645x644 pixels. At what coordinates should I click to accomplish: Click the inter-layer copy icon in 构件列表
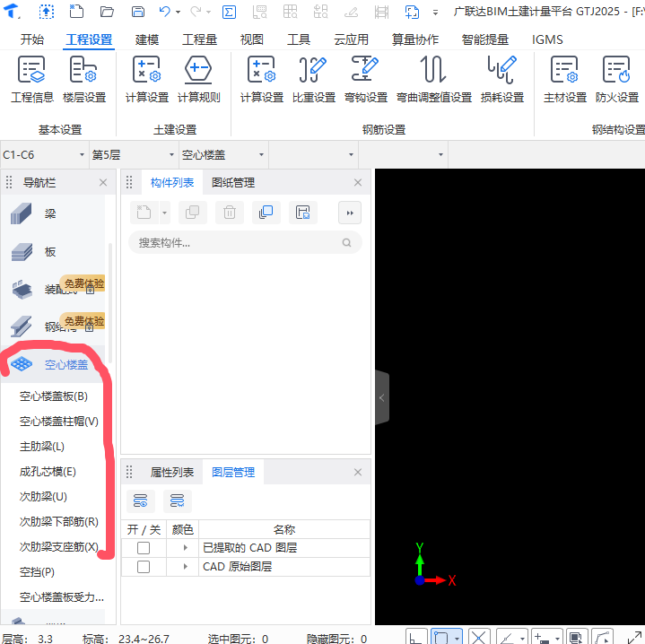pos(266,213)
